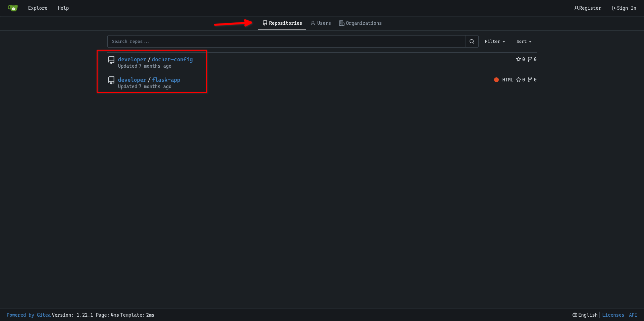Open the docker-config repository link
644x321 pixels.
point(172,59)
